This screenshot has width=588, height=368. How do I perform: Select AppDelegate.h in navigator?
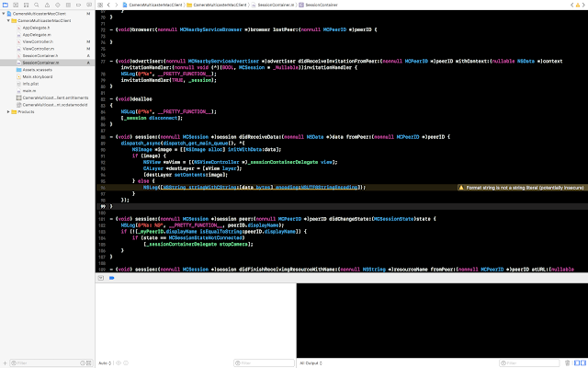tap(36, 28)
